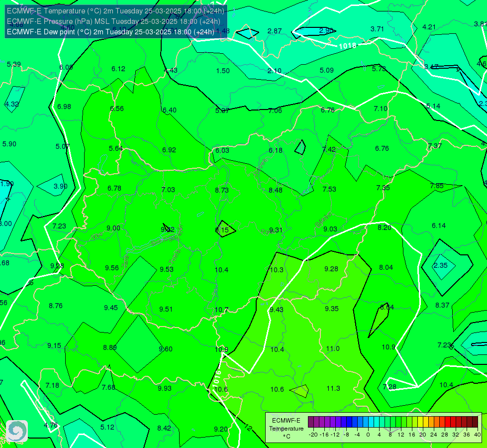Click the temperature value 10.3
Image resolution: width=487 pixels, height=448 pixels.
tap(277, 270)
